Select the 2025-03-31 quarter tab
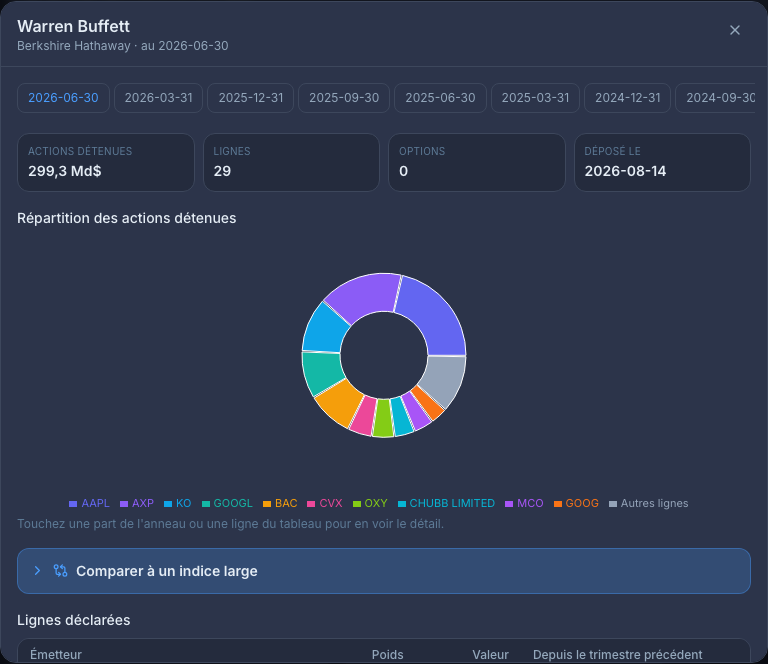This screenshot has width=768, height=664. pyautogui.click(x=535, y=98)
